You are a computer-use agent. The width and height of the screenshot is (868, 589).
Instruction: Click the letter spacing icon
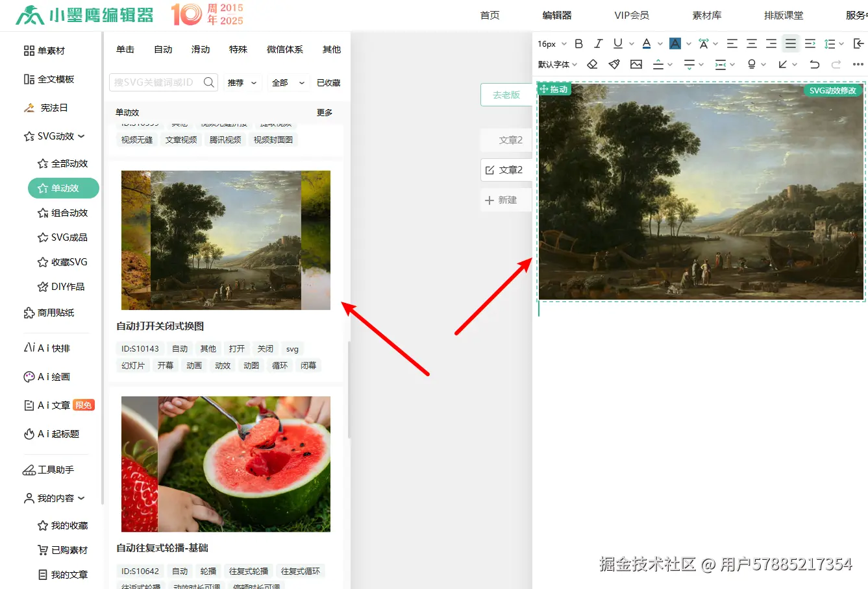pos(703,43)
